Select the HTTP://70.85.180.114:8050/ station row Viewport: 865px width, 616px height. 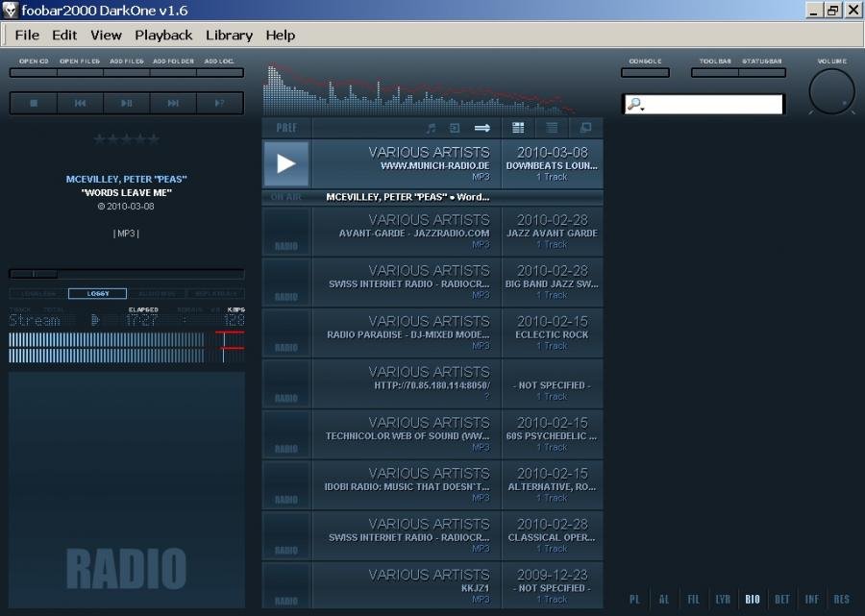(432, 383)
